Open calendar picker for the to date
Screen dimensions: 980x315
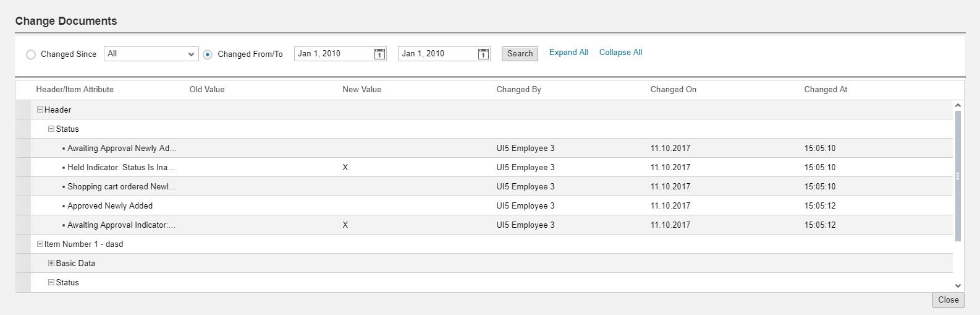click(483, 54)
